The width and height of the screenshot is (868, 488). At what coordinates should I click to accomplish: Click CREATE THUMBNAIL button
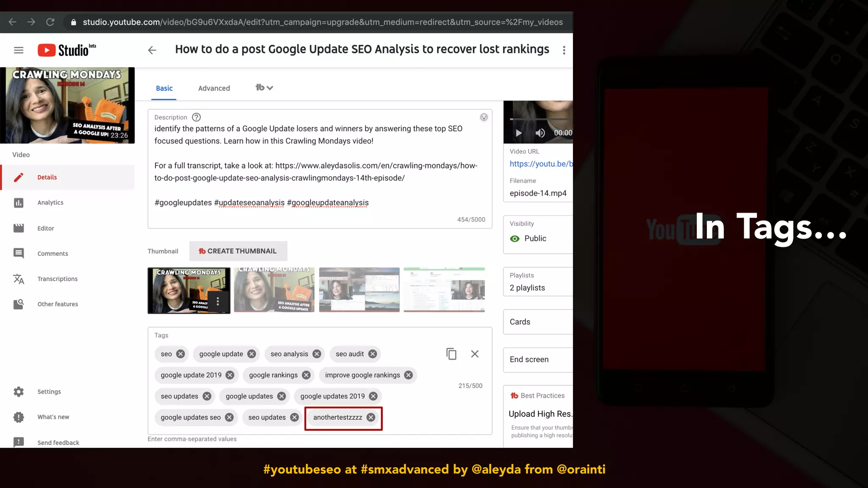tap(238, 251)
